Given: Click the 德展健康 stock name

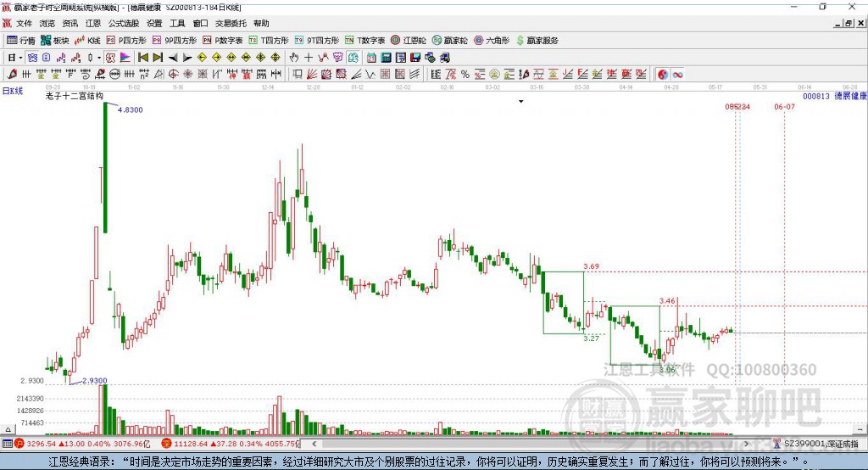Looking at the screenshot, I should click(x=850, y=96).
